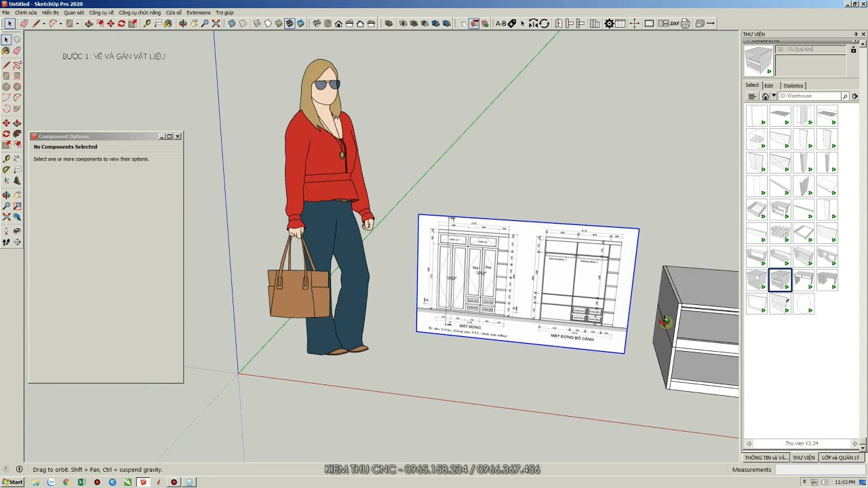Viewport: 868px width, 488px height.
Task: Click the Windows Start button
Action: [x=12, y=482]
